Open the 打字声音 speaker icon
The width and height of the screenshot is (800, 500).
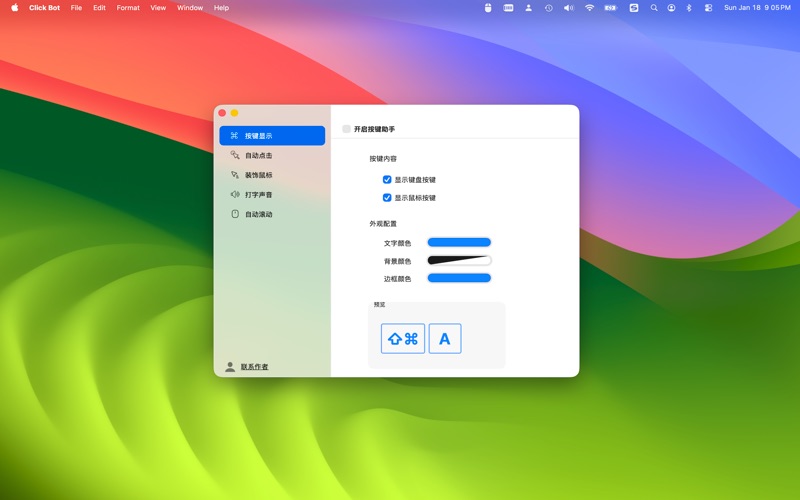coord(235,195)
